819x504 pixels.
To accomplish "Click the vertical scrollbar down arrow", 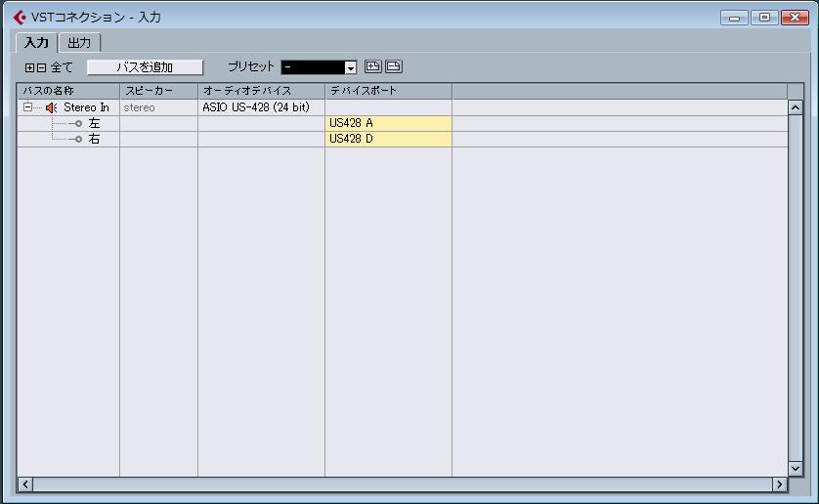I will 795,469.
